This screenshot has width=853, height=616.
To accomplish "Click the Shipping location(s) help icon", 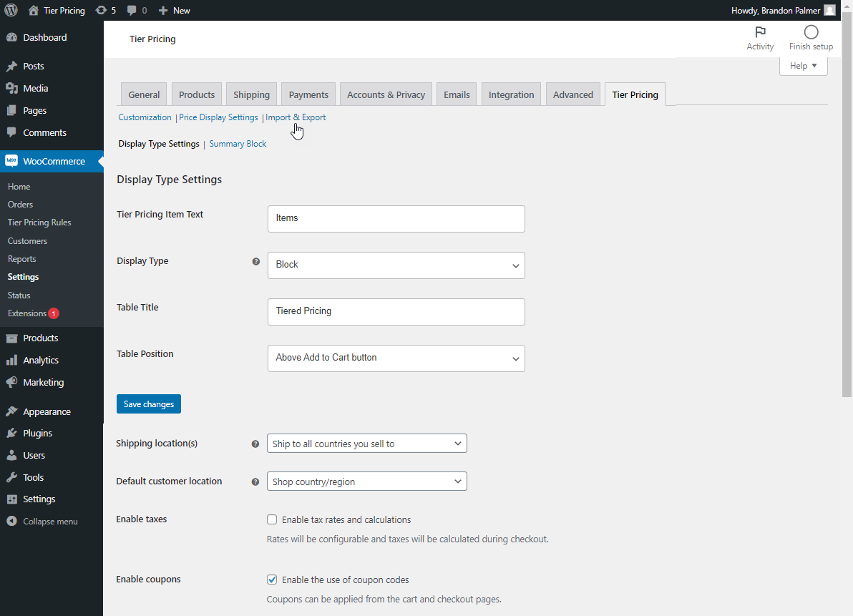I will pos(255,444).
